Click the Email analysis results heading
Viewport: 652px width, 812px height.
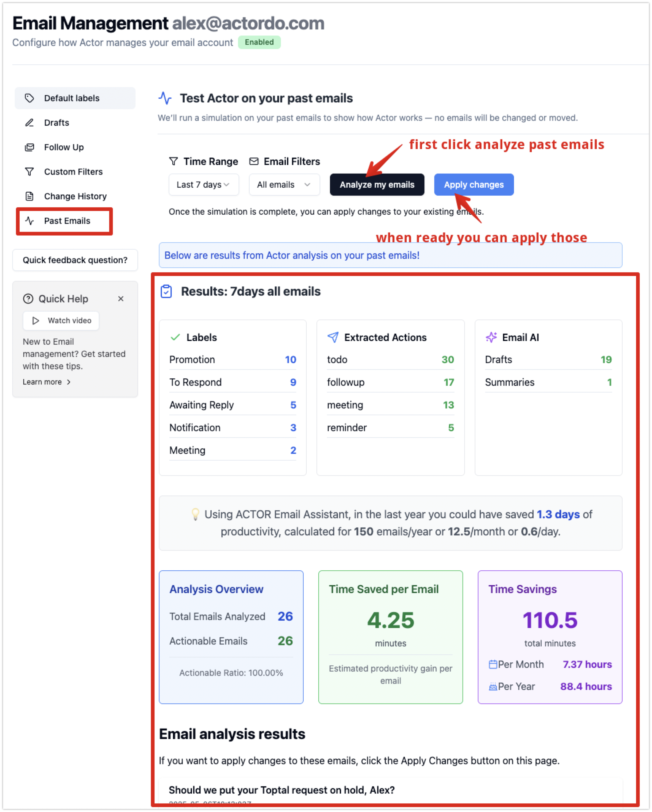232,734
